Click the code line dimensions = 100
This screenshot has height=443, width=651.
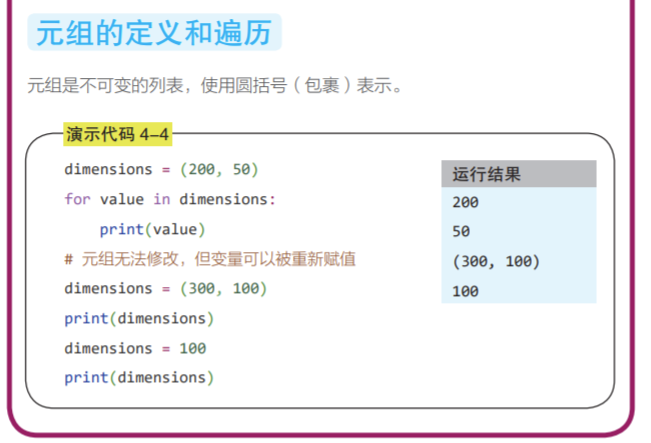(x=135, y=348)
